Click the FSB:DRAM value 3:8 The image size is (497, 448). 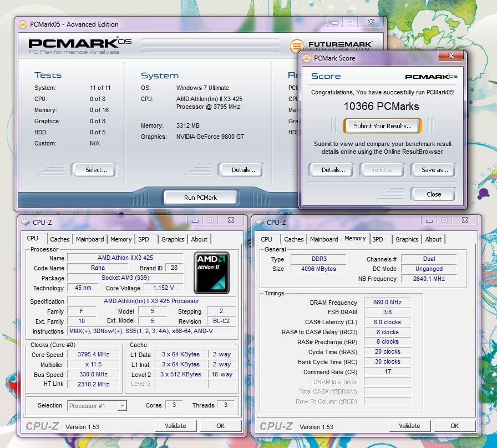pyautogui.click(x=387, y=312)
